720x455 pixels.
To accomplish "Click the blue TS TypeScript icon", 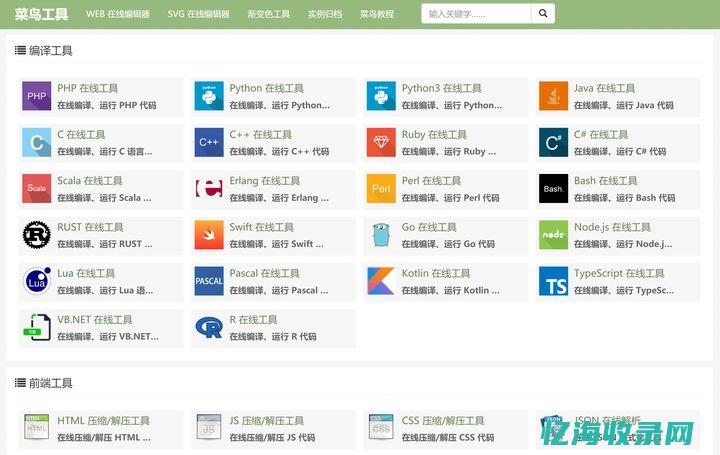I will point(553,281).
